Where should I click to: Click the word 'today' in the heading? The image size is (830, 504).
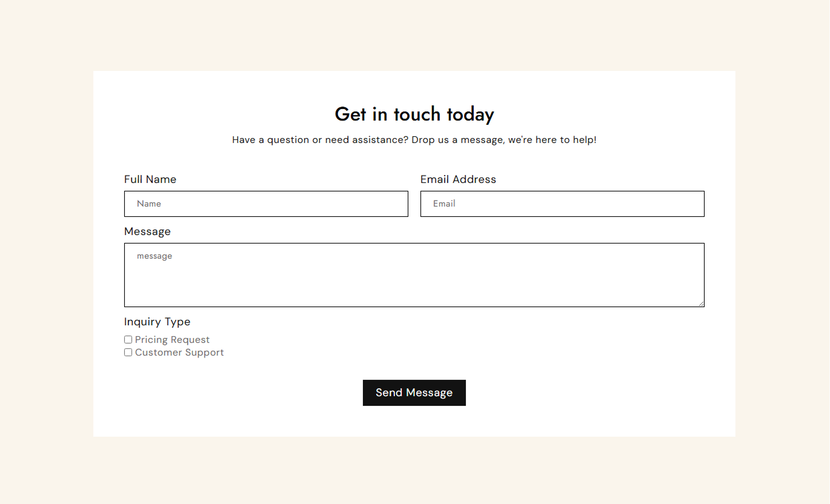470,114
